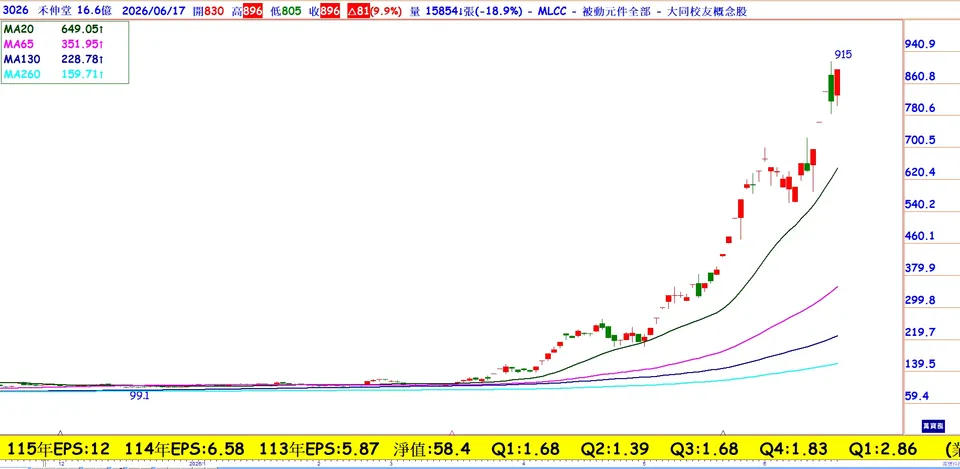
Task: Select the MA130 legend entry
Action: pyautogui.click(x=20, y=59)
